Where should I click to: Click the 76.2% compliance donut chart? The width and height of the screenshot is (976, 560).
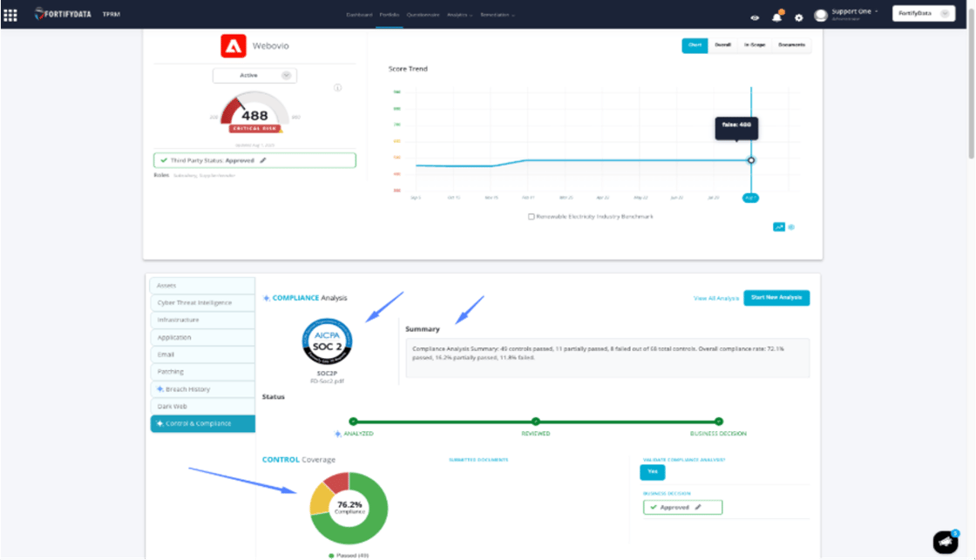[348, 506]
